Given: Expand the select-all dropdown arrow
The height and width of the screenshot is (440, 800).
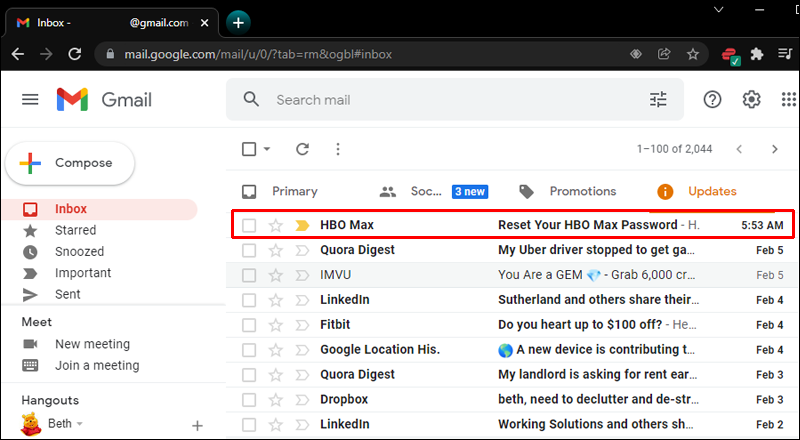Looking at the screenshot, I should [x=267, y=149].
